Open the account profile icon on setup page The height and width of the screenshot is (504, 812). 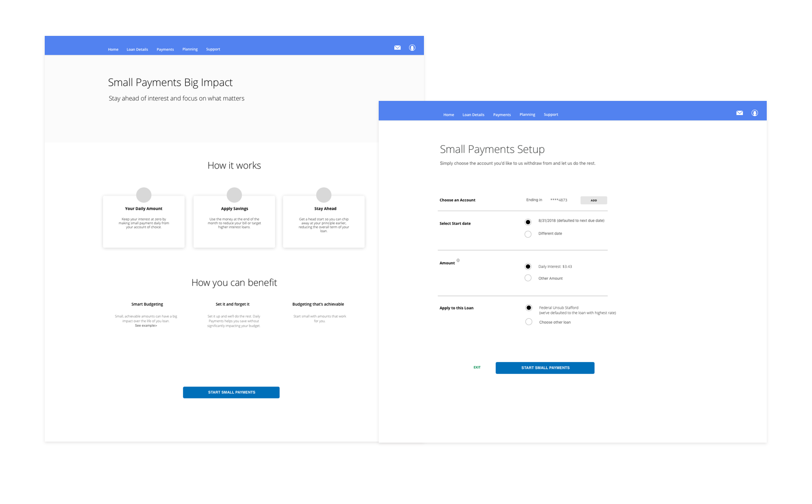pos(754,112)
